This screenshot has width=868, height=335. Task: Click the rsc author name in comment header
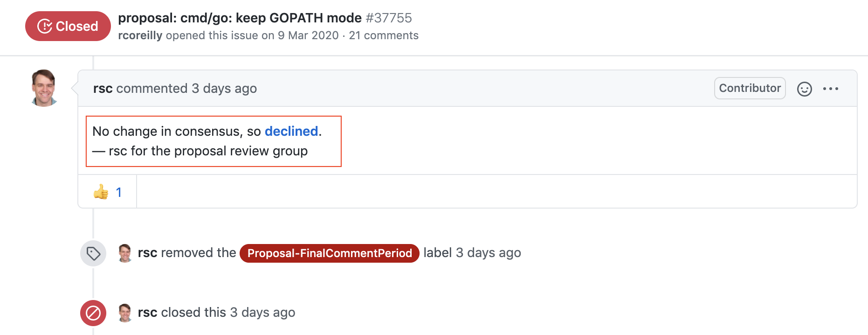click(103, 88)
